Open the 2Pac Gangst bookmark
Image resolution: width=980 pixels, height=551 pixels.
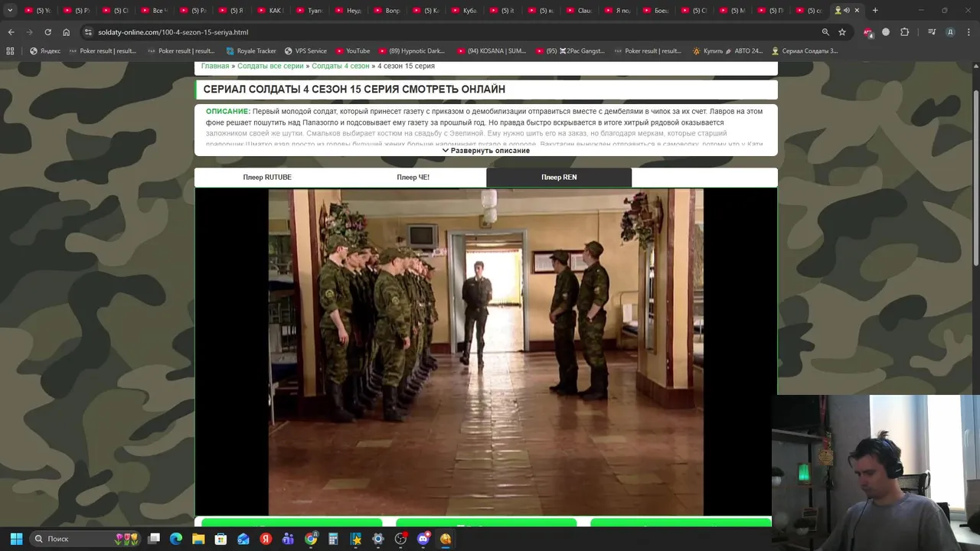(570, 51)
